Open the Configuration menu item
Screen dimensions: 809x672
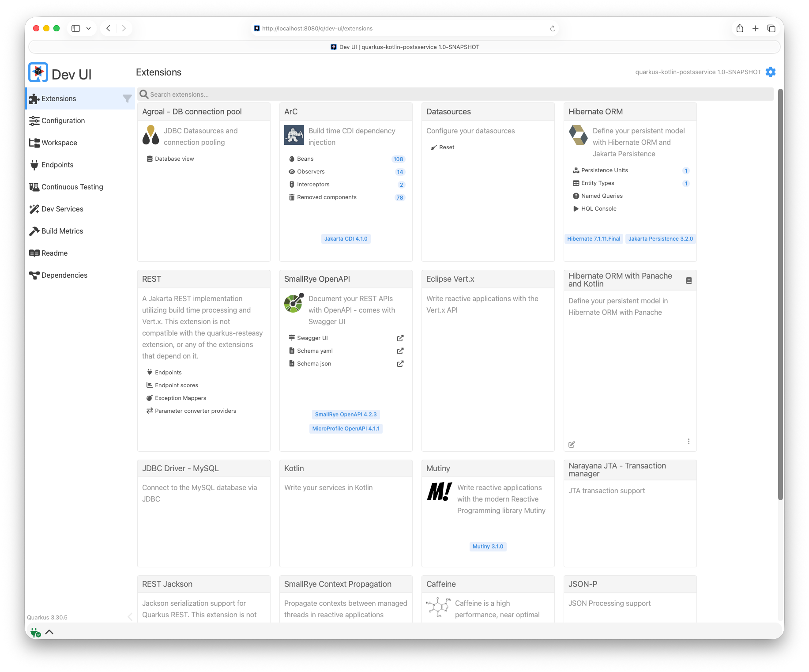click(63, 121)
